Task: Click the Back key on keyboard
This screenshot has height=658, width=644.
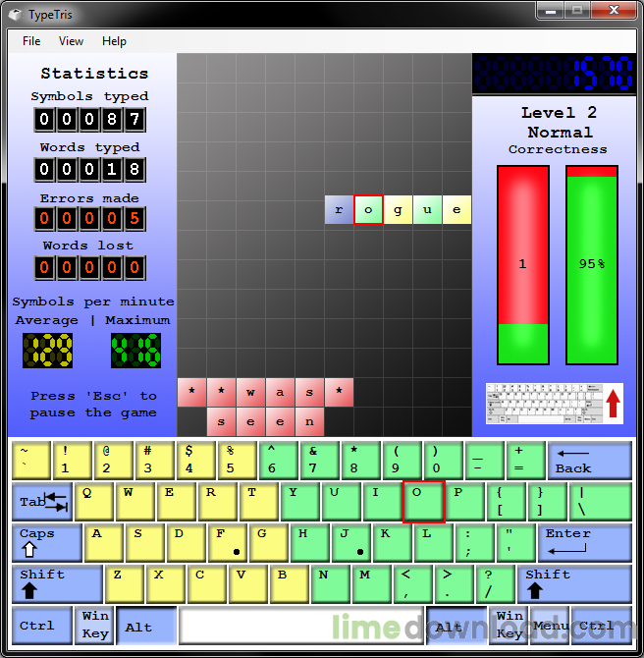Action: pyautogui.click(x=589, y=461)
